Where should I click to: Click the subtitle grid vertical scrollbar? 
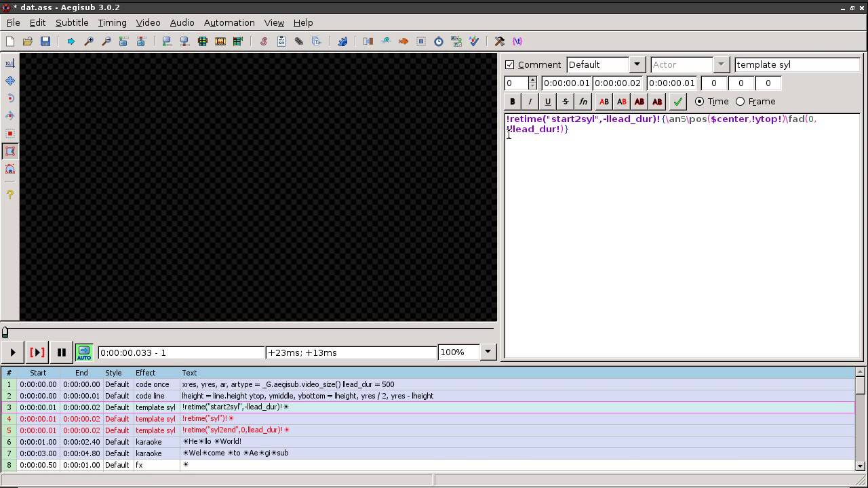[x=860, y=419]
